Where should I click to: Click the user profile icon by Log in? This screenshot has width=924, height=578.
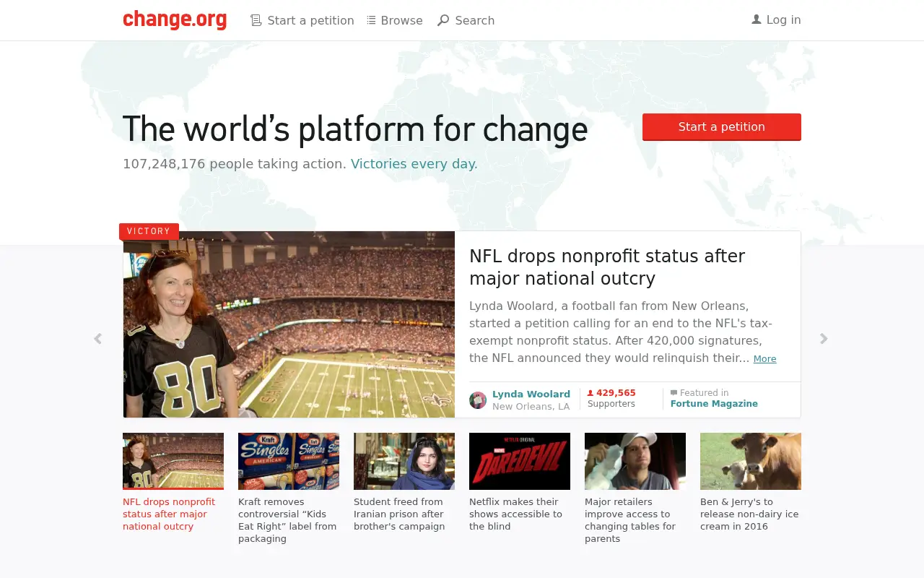pyautogui.click(x=757, y=20)
